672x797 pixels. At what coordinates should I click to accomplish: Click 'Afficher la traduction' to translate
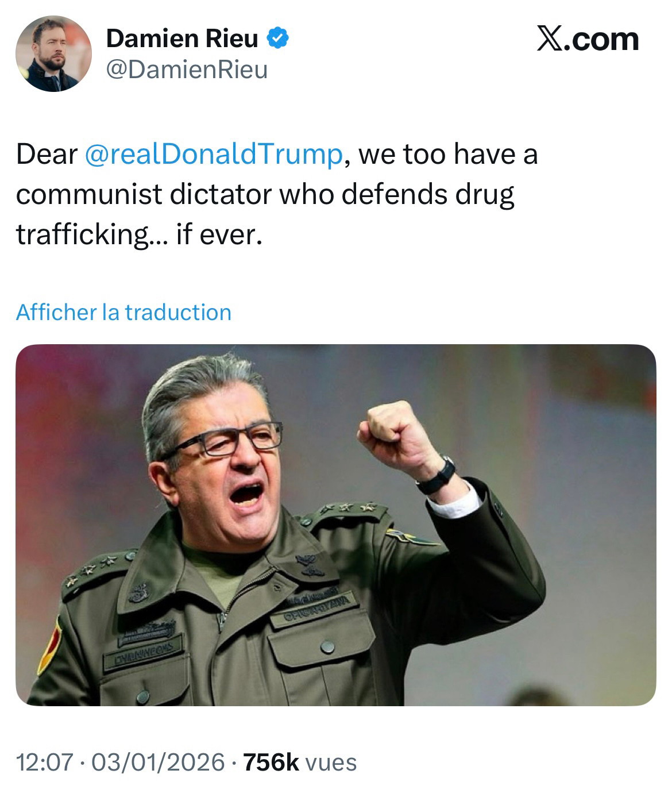(123, 312)
